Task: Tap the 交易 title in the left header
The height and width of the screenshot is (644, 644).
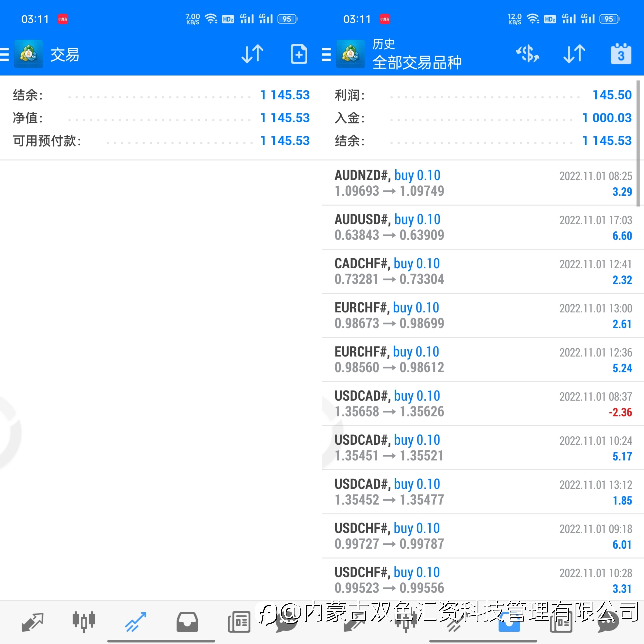Action: 65,55
